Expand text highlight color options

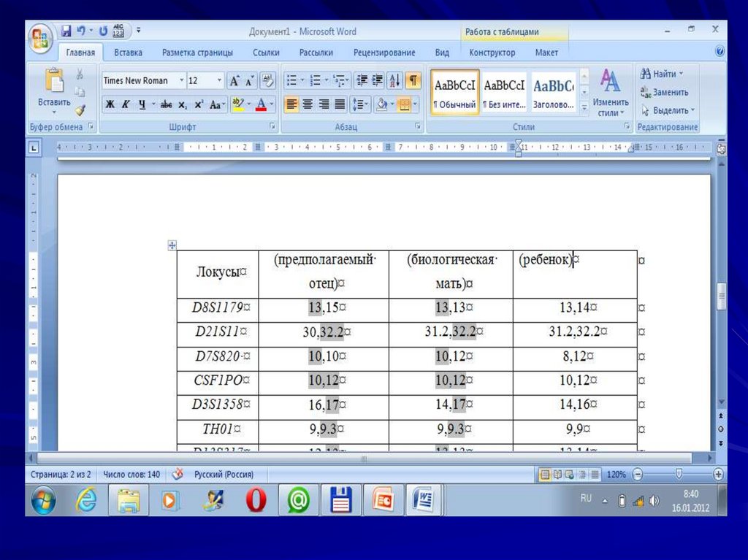(248, 104)
